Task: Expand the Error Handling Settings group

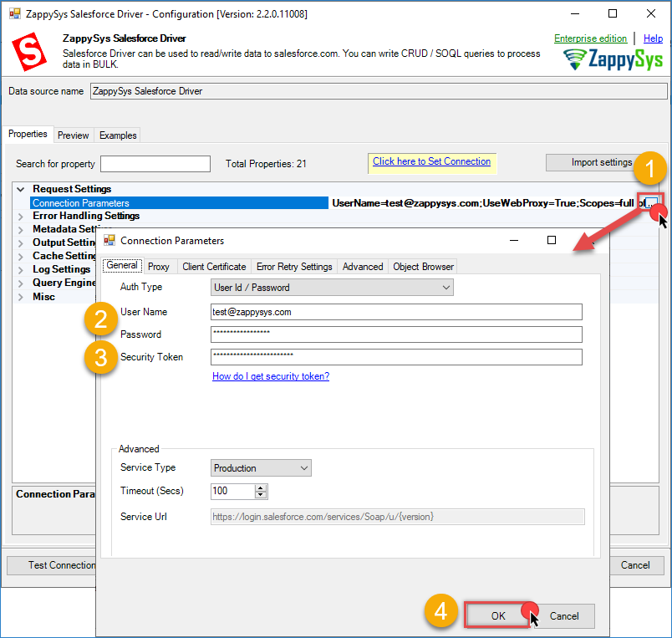Action: coord(21,216)
